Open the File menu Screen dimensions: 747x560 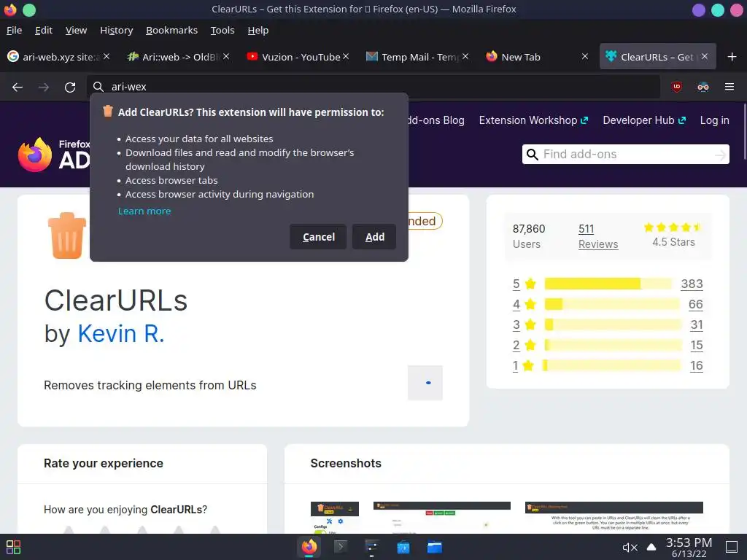click(15, 30)
